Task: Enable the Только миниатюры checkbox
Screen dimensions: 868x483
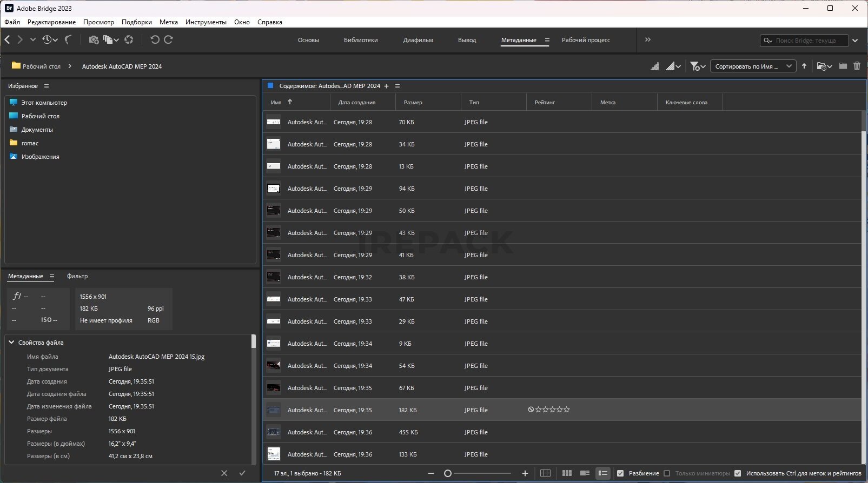Action: [667, 473]
